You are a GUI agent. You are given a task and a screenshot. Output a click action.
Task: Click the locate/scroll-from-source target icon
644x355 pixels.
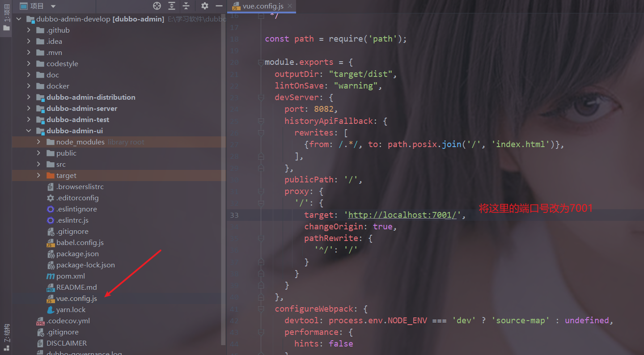pyautogui.click(x=157, y=6)
